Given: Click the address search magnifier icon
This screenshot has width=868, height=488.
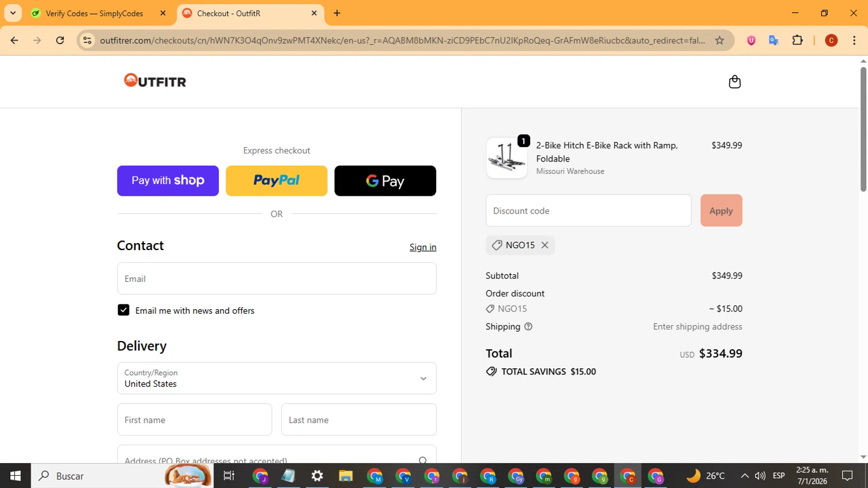Looking at the screenshot, I should point(422,460).
